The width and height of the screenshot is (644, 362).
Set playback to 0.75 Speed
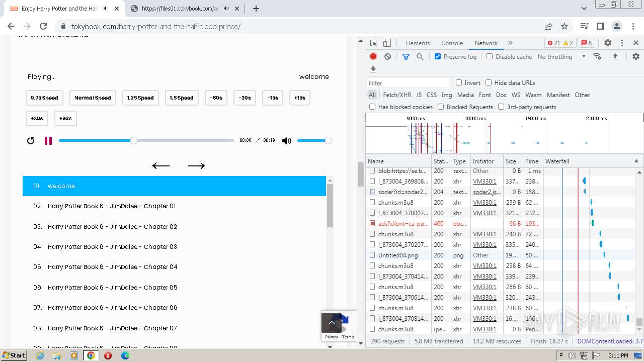pyautogui.click(x=44, y=98)
